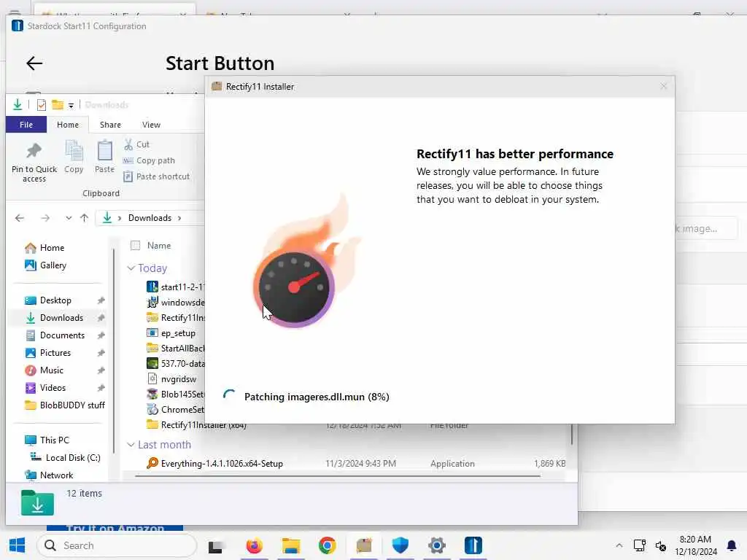
Task: Click the up one level arrow
Action: point(85,218)
